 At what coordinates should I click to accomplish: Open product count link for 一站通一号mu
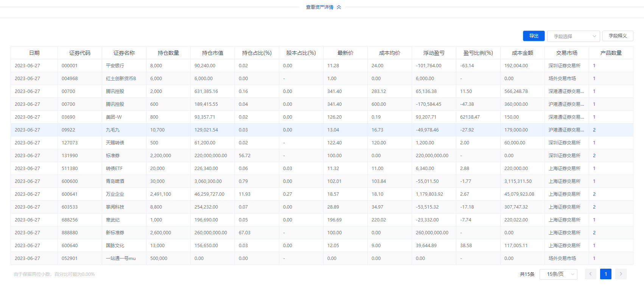pyautogui.click(x=594, y=258)
